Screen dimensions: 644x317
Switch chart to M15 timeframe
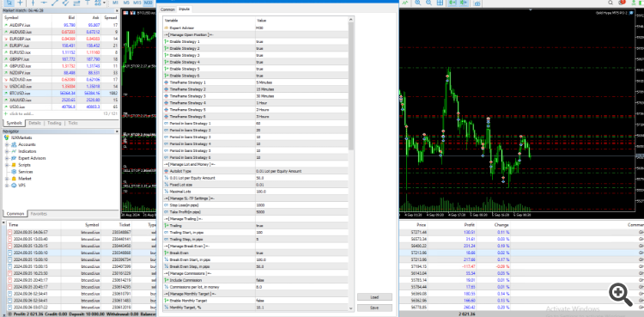coord(137,3)
